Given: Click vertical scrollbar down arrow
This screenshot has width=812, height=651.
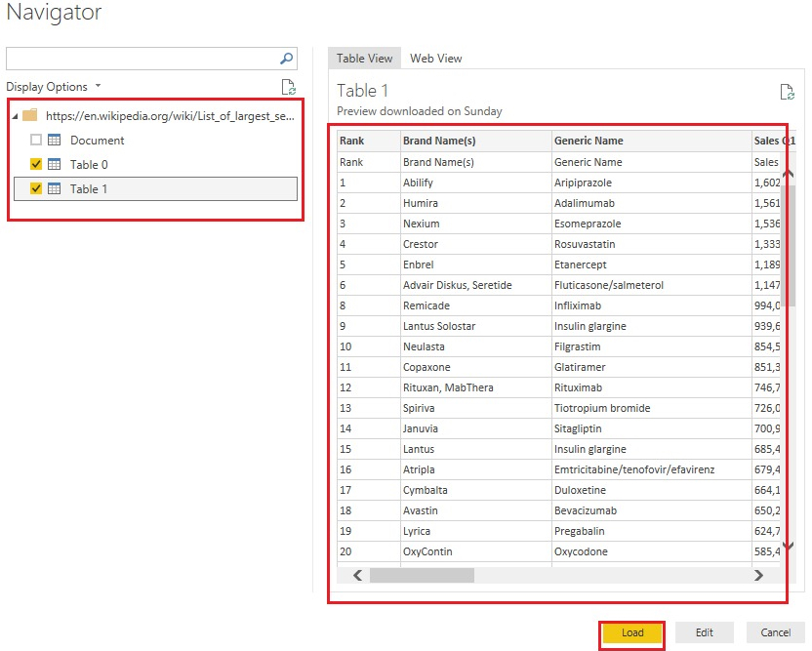Looking at the screenshot, I should tap(789, 546).
